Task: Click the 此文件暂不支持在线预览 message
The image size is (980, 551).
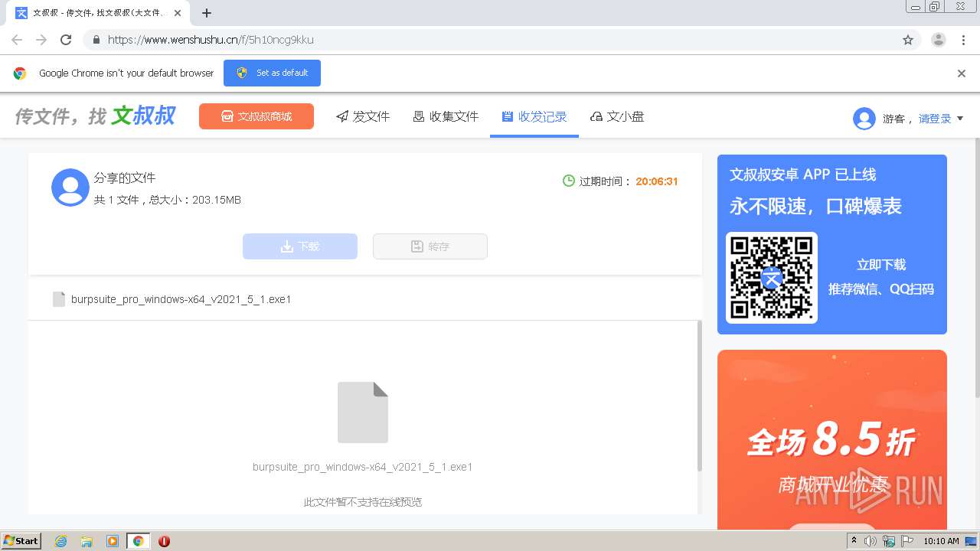Action: [x=363, y=502]
